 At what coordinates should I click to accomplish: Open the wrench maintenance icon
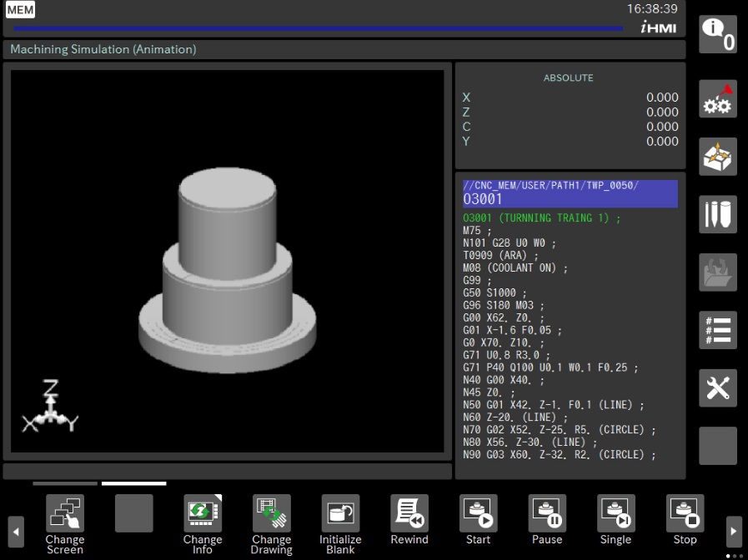717,387
